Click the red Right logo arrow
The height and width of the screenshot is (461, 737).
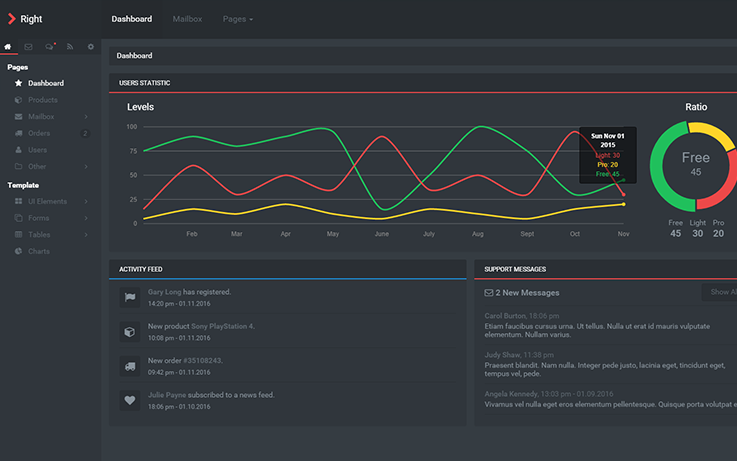[x=11, y=18]
